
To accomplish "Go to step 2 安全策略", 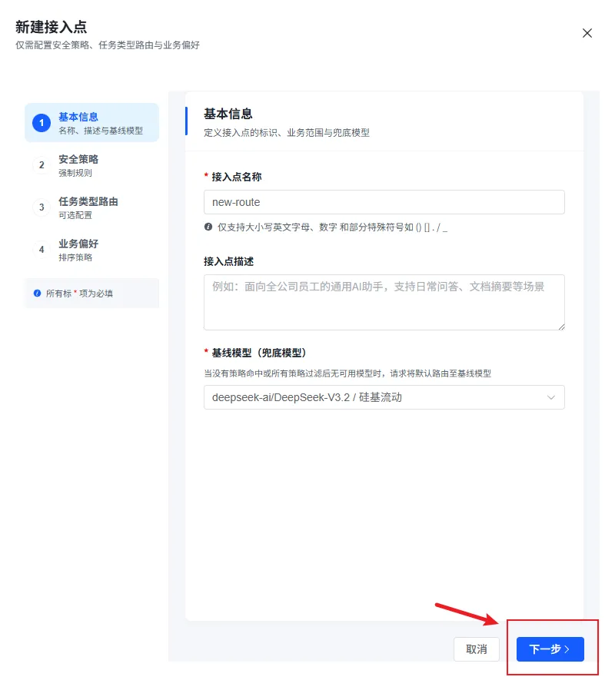I will pyautogui.click(x=92, y=165).
